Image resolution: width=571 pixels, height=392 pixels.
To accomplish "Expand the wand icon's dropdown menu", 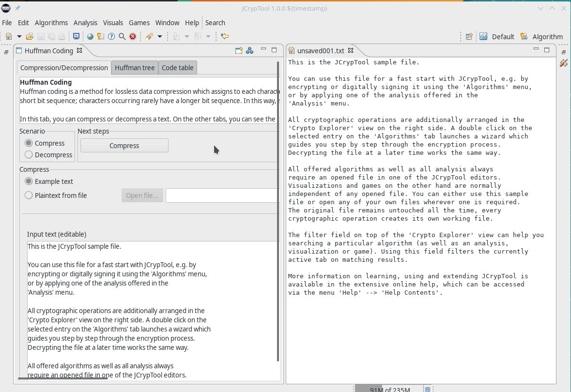I will pos(159,36).
